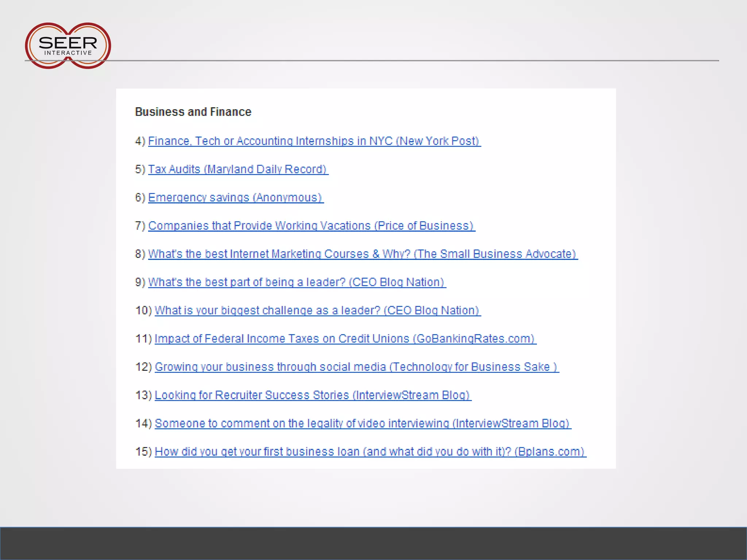Open Tax Audits Maryland Daily Record link
The width and height of the screenshot is (747, 560).
(x=237, y=169)
